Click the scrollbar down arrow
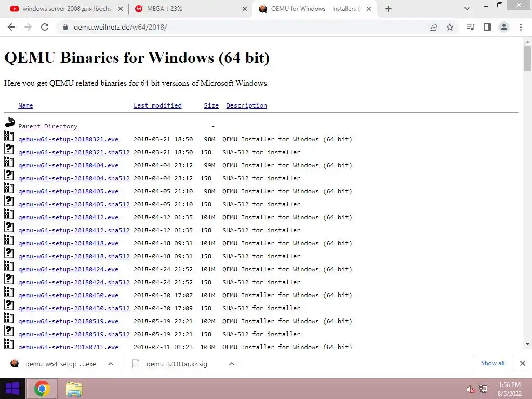Image resolution: width=532 pixels, height=399 pixels. tap(527, 344)
